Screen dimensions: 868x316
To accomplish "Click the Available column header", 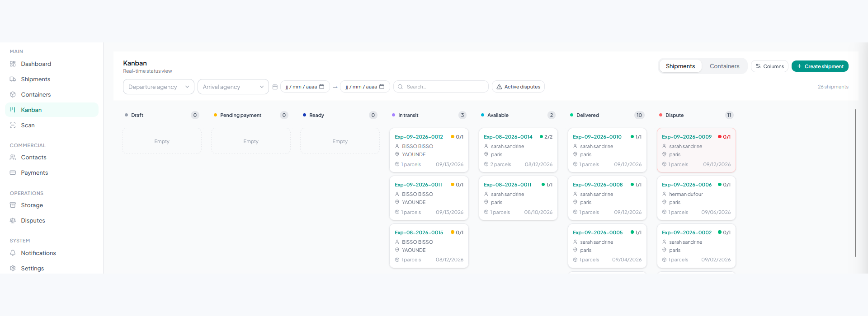I will pos(518,115).
